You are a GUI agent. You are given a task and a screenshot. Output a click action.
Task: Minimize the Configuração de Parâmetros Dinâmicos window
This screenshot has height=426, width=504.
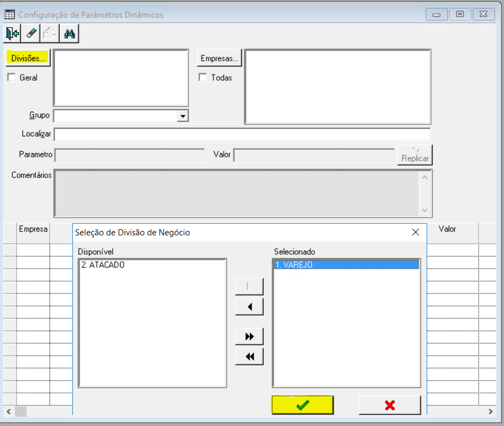tap(437, 14)
